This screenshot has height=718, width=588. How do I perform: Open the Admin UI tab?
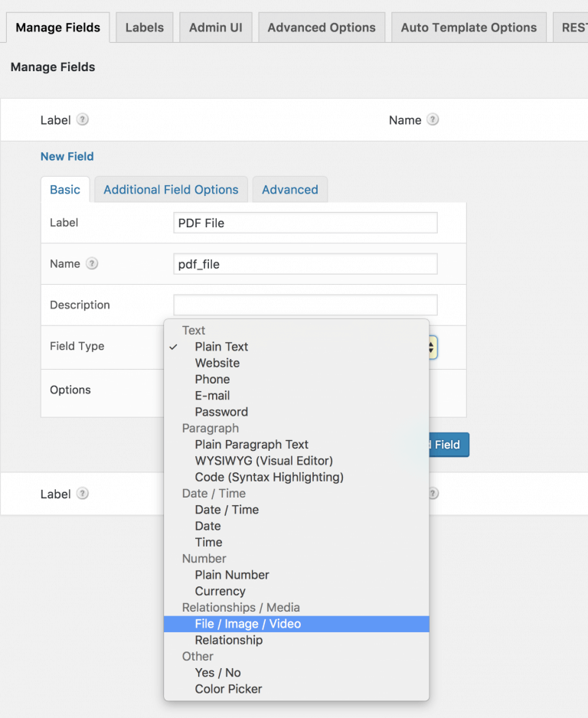215,27
